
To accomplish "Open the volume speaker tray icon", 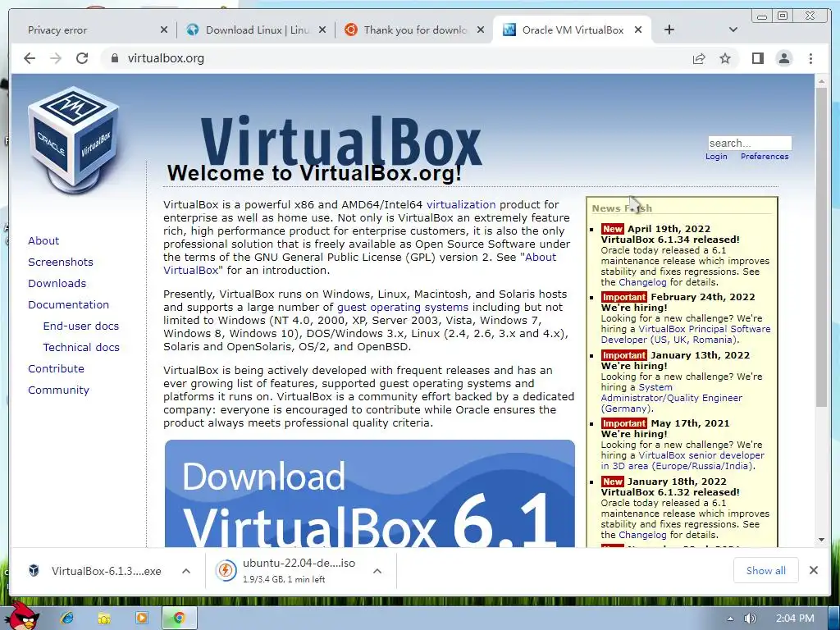I will pyautogui.click(x=750, y=619).
